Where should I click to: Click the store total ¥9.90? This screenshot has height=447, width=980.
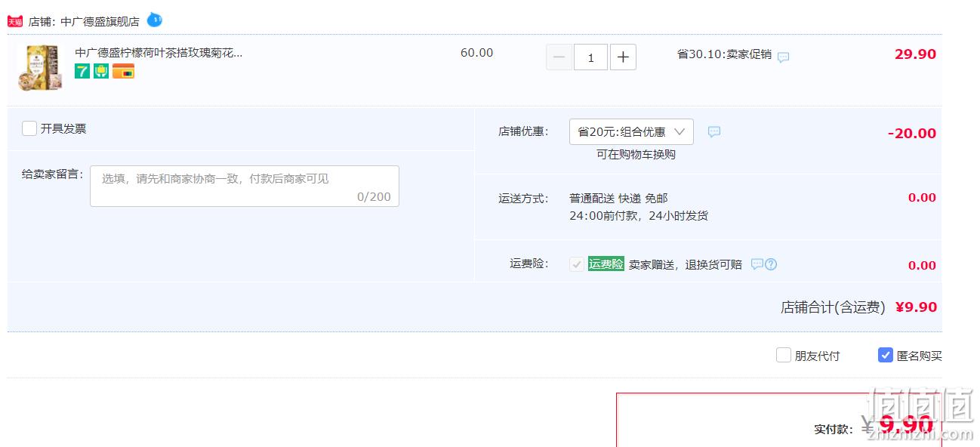(916, 307)
